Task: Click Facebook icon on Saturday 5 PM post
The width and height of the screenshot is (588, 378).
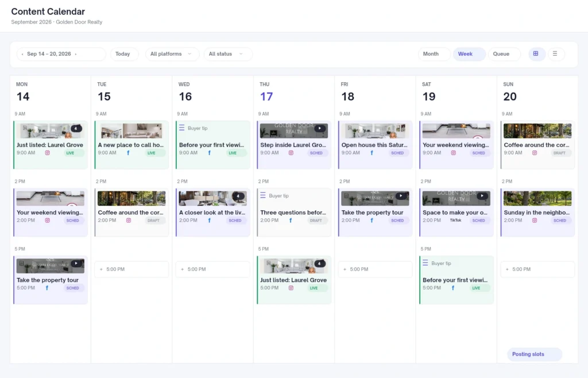Action: pyautogui.click(x=453, y=288)
